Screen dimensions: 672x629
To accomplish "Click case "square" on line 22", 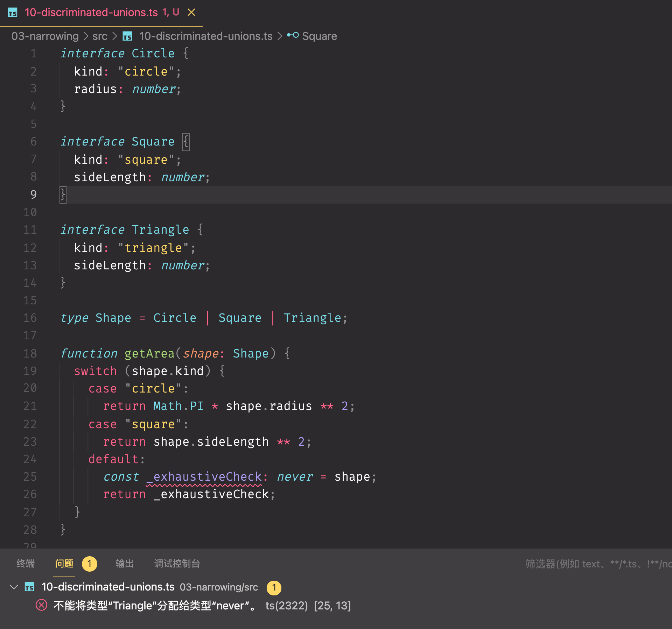I will click(135, 424).
